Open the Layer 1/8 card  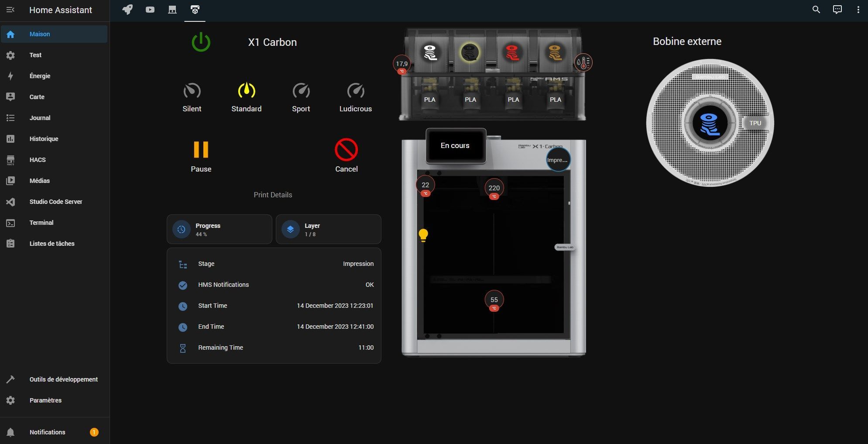coord(329,229)
